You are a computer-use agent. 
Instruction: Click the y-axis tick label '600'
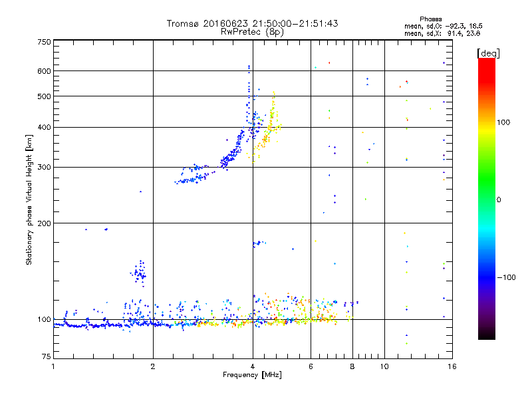[x=44, y=71]
